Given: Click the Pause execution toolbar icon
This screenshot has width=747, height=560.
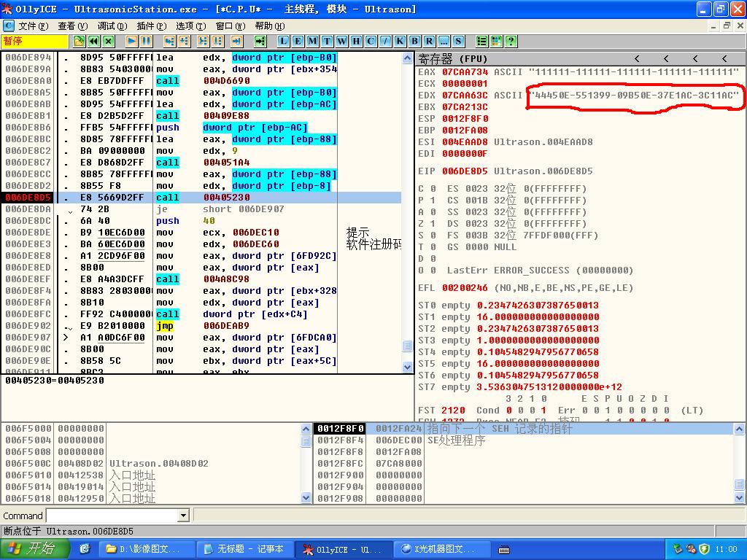Looking at the screenshot, I should (146, 42).
